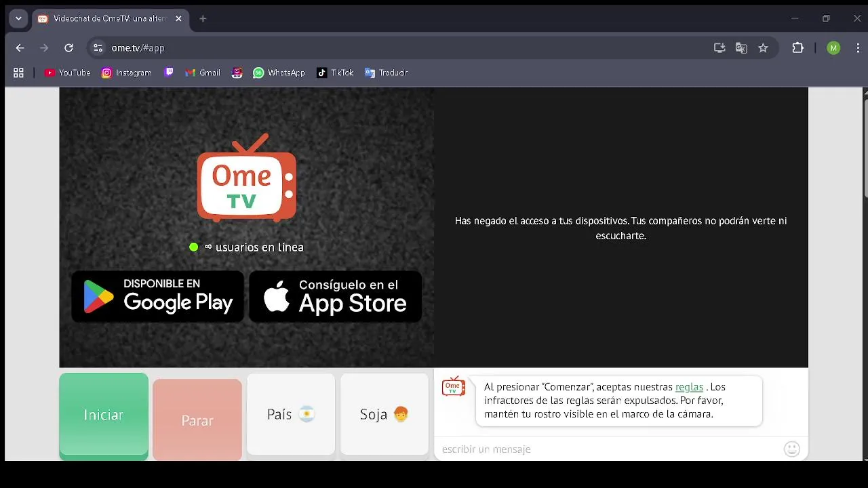Image resolution: width=868 pixels, height=488 pixels.
Task: Select the Videochat de OmeTV tab
Action: [x=111, y=19]
